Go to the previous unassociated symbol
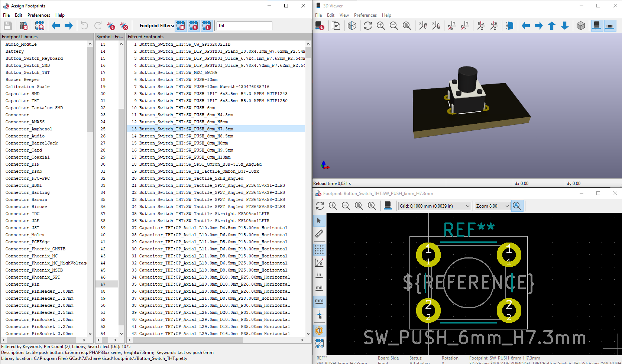Viewport: 622px width, 364px height. pos(56,26)
